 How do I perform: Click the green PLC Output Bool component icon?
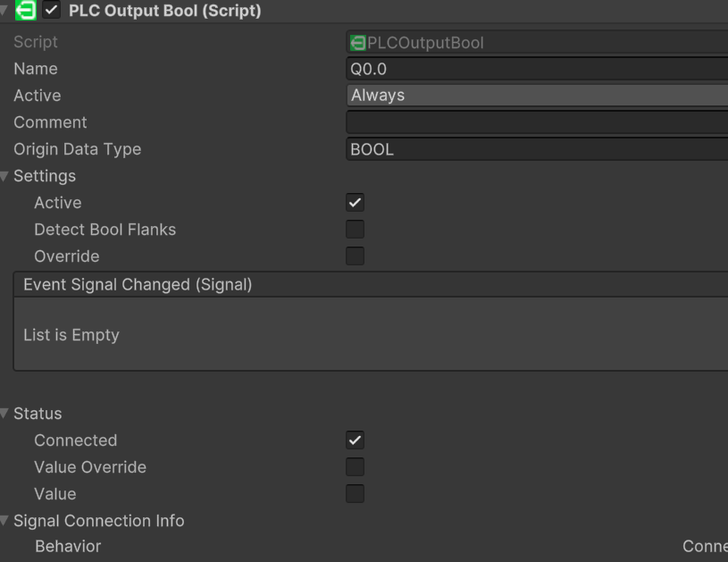click(26, 10)
